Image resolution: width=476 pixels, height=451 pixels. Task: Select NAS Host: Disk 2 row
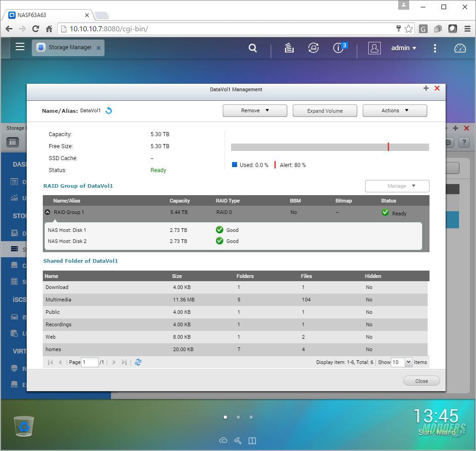(x=233, y=241)
